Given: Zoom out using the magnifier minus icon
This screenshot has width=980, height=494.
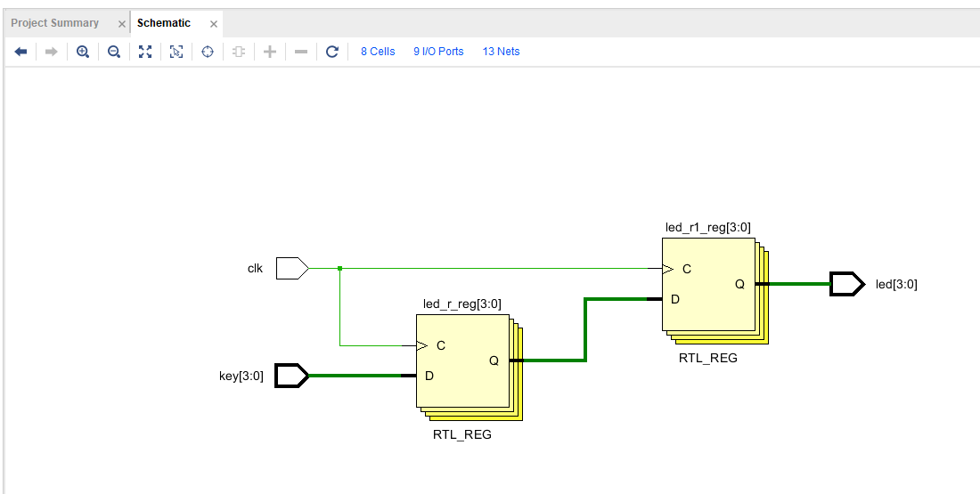Looking at the screenshot, I should coord(114,52).
